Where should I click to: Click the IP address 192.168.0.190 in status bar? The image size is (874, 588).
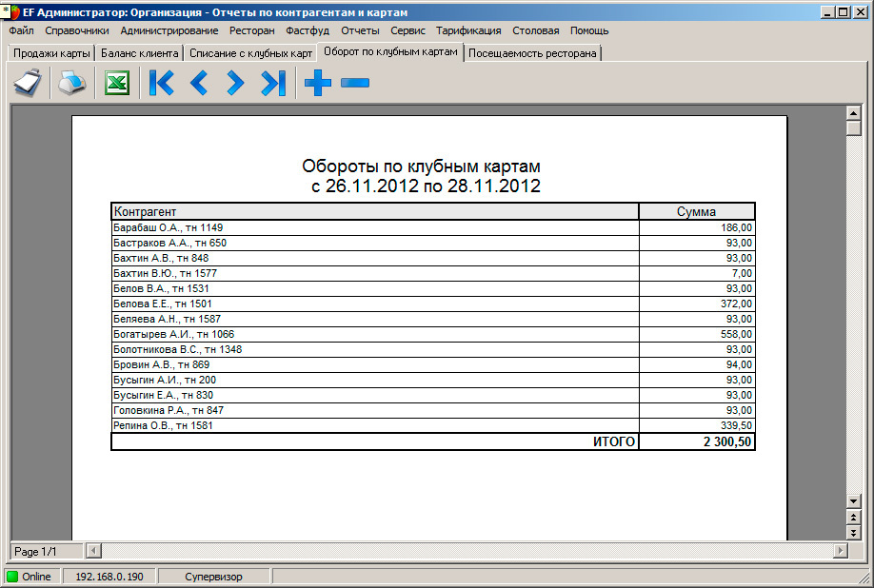point(109,577)
